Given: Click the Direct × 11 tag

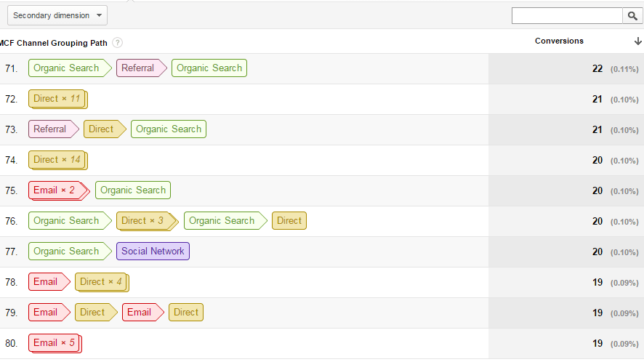Looking at the screenshot, I should [x=58, y=99].
